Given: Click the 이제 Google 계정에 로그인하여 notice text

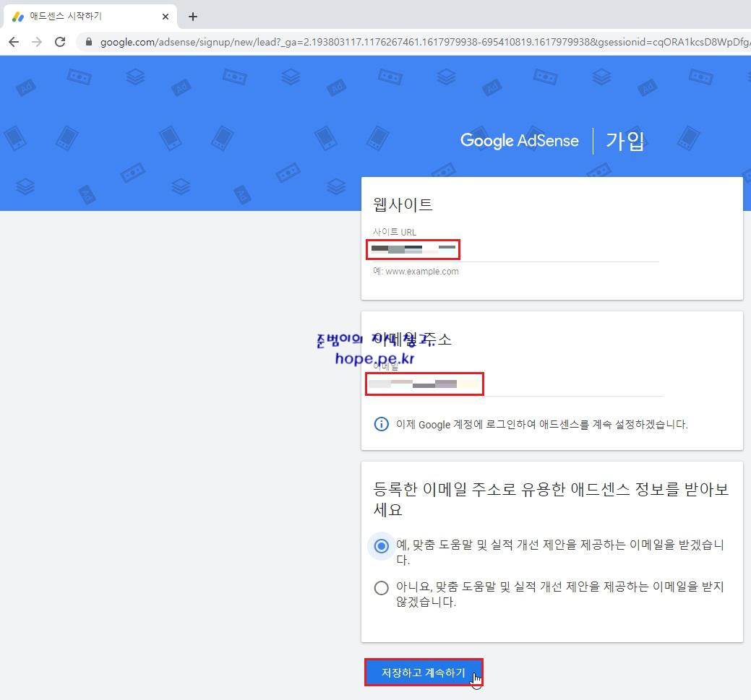Looking at the screenshot, I should click(541, 425).
